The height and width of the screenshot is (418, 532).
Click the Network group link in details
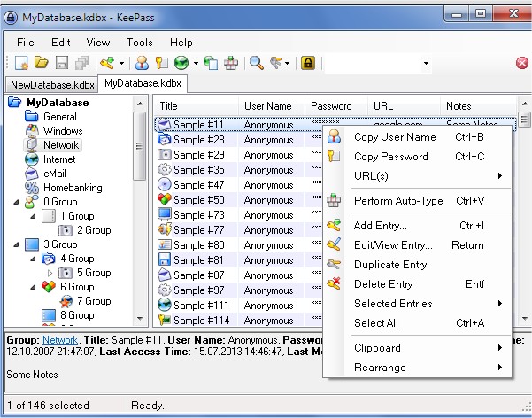click(61, 339)
